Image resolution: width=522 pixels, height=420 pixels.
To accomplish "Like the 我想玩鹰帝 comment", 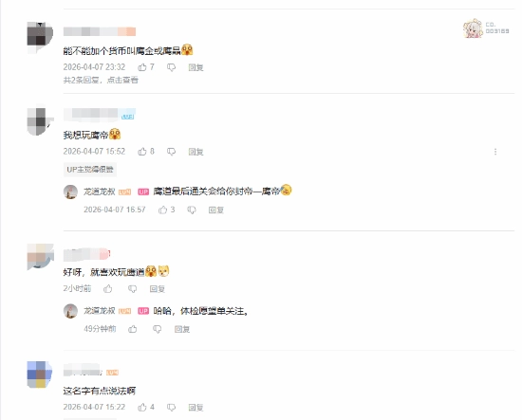I will pos(142,152).
